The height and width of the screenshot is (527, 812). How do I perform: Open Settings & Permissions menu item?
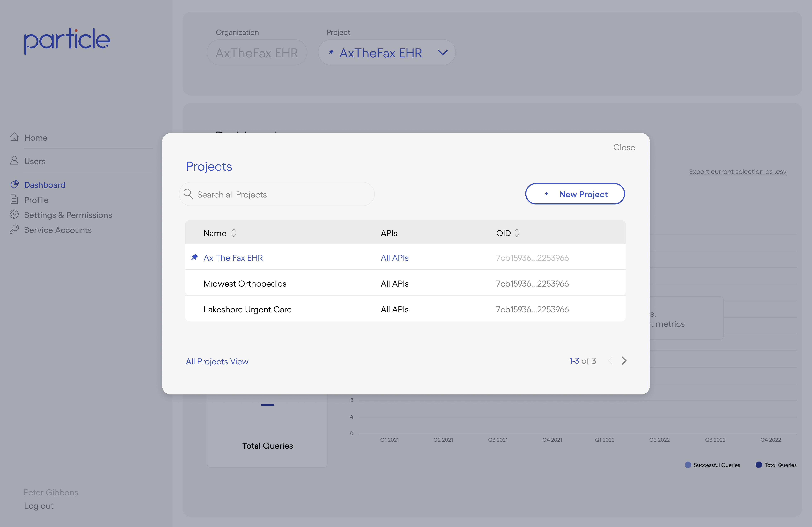(68, 215)
